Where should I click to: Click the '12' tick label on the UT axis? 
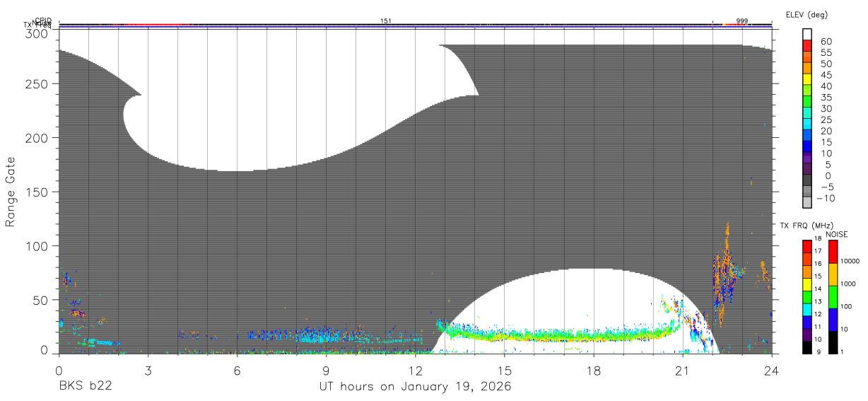coord(415,370)
